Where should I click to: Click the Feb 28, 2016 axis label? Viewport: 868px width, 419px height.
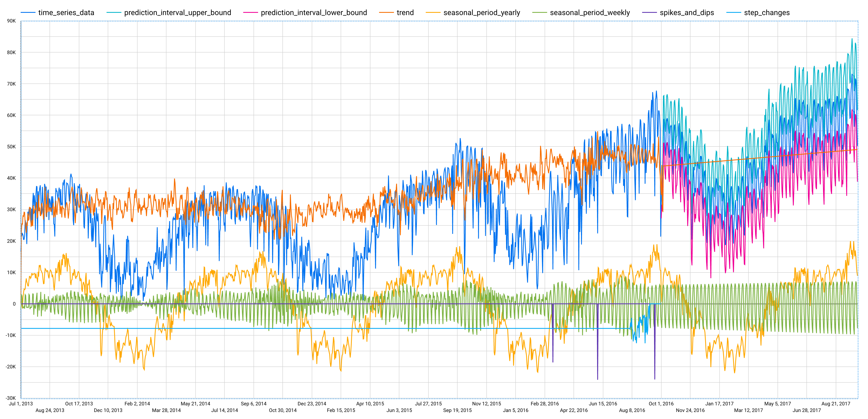(x=545, y=404)
